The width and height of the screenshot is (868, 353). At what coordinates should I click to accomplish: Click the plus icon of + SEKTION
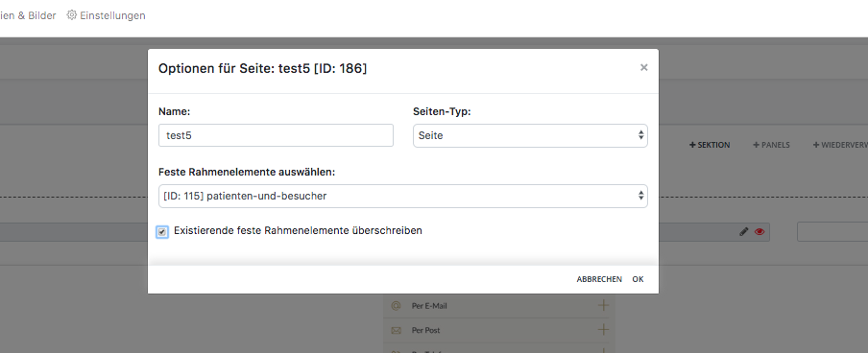click(692, 145)
